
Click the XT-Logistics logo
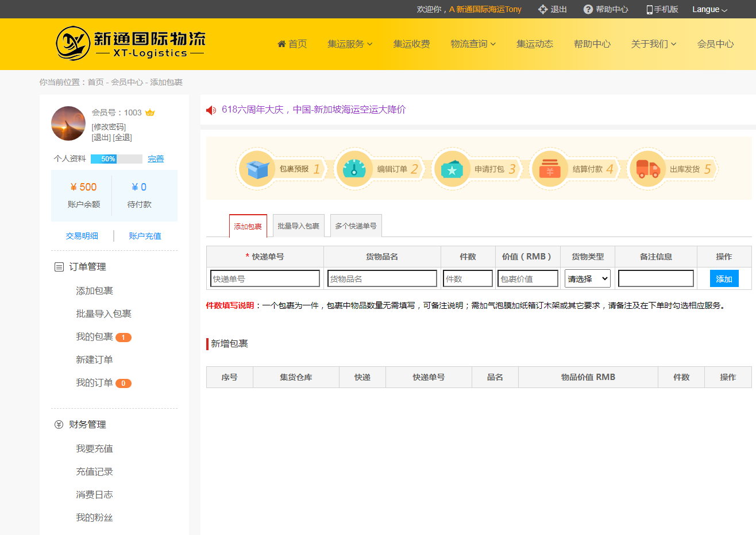pos(130,44)
